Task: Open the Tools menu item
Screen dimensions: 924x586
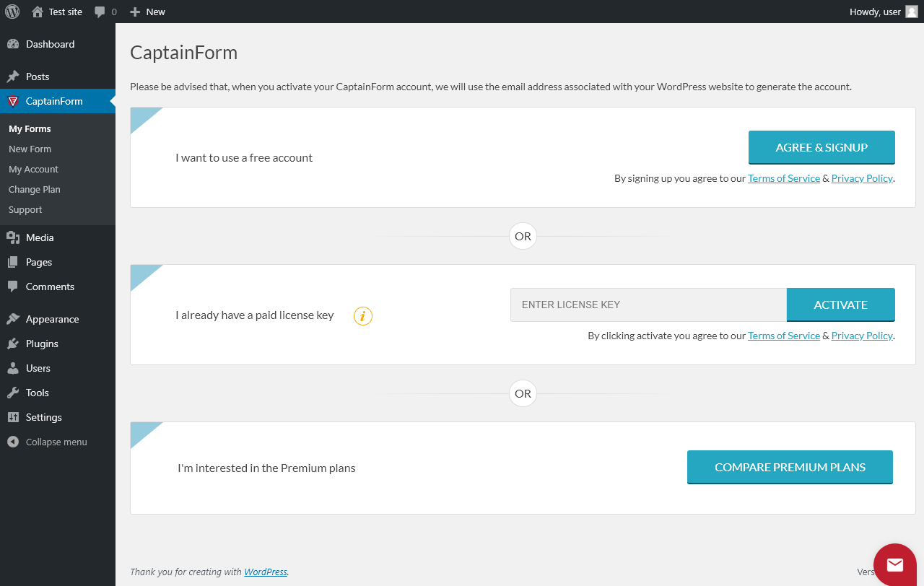Action: [58, 393]
